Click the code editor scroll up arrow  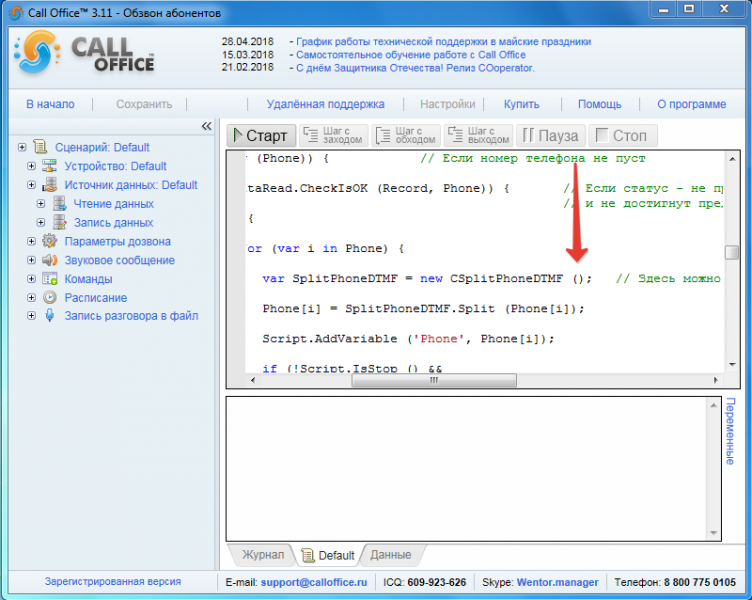[732, 159]
